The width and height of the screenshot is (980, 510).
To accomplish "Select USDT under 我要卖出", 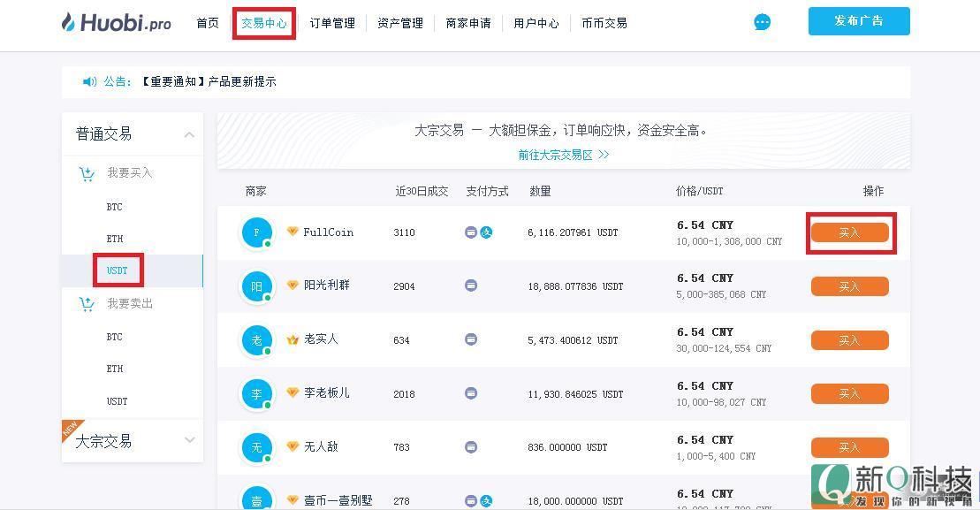I will tap(117, 401).
